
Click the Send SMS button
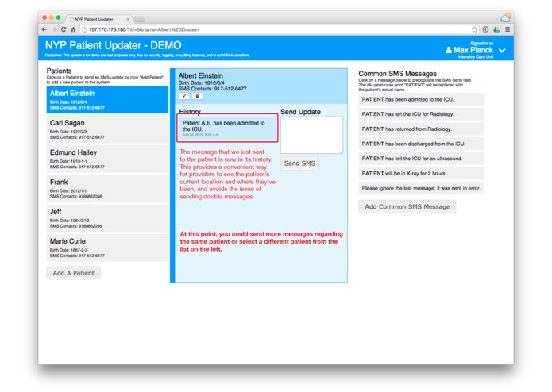tap(299, 163)
